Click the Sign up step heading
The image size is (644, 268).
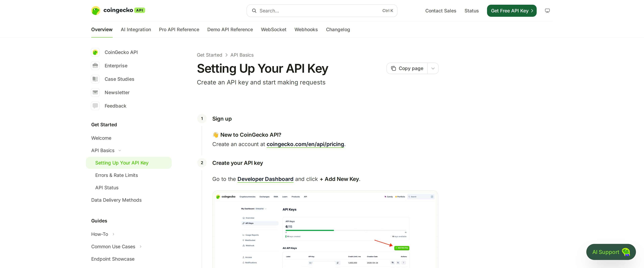222,119
